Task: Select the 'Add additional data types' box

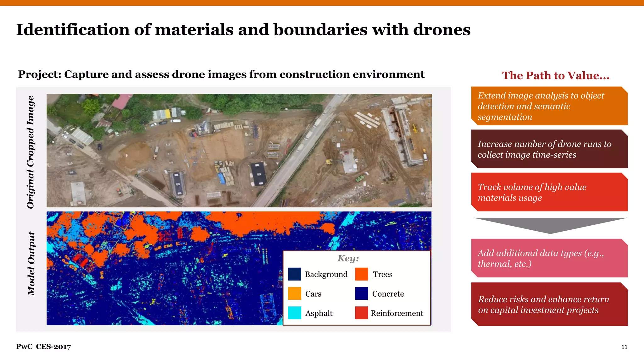Action: 549,258
